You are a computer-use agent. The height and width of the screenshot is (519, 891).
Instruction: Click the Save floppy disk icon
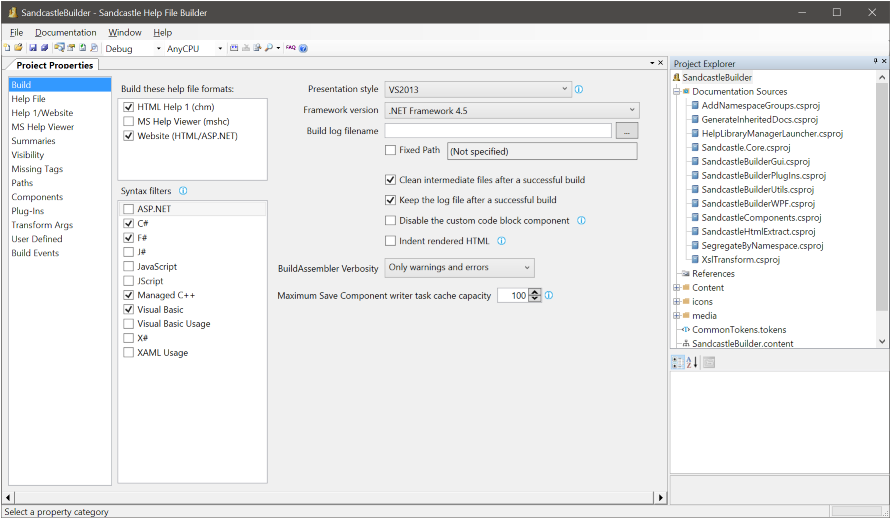coord(33,48)
